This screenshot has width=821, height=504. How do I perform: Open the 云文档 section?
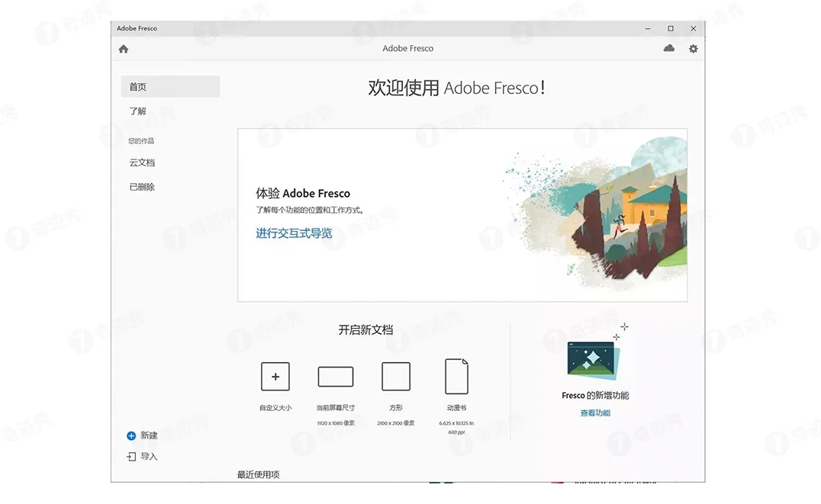pos(142,162)
